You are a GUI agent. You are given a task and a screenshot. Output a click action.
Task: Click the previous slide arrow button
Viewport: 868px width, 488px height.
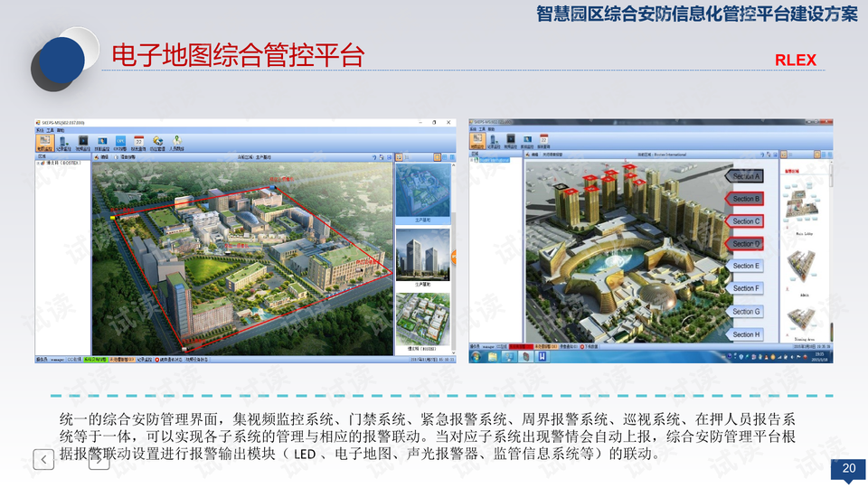(x=44, y=459)
